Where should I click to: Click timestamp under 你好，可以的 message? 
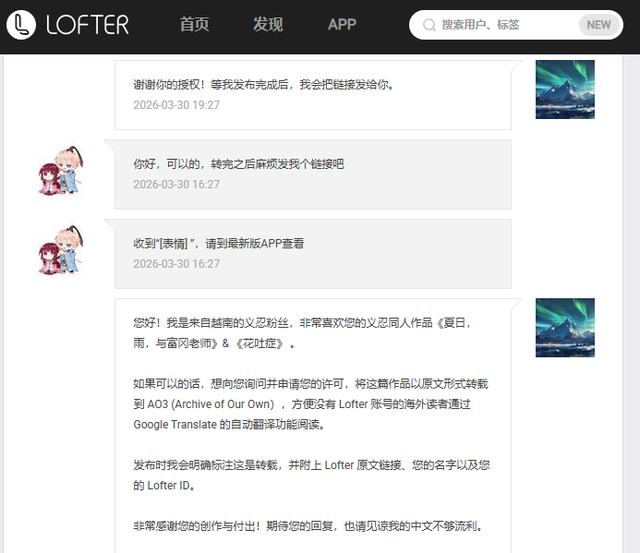tap(176, 184)
